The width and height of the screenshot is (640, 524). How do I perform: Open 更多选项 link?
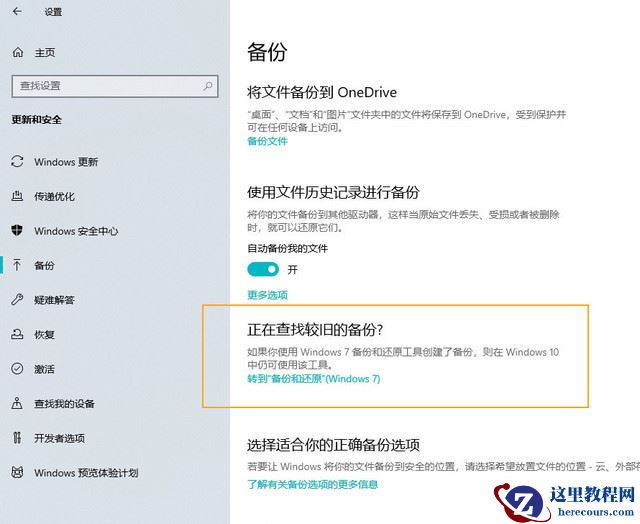(267, 295)
